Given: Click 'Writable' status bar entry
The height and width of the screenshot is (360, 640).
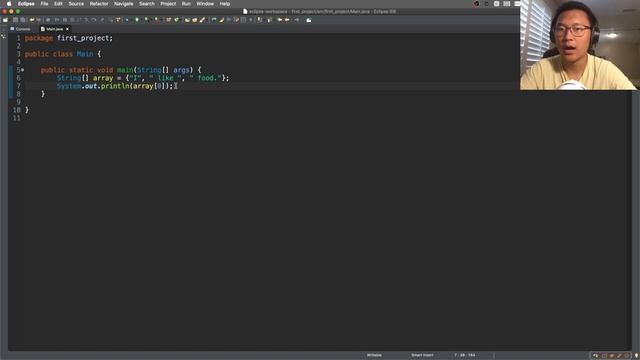Looking at the screenshot, I should [374, 355].
